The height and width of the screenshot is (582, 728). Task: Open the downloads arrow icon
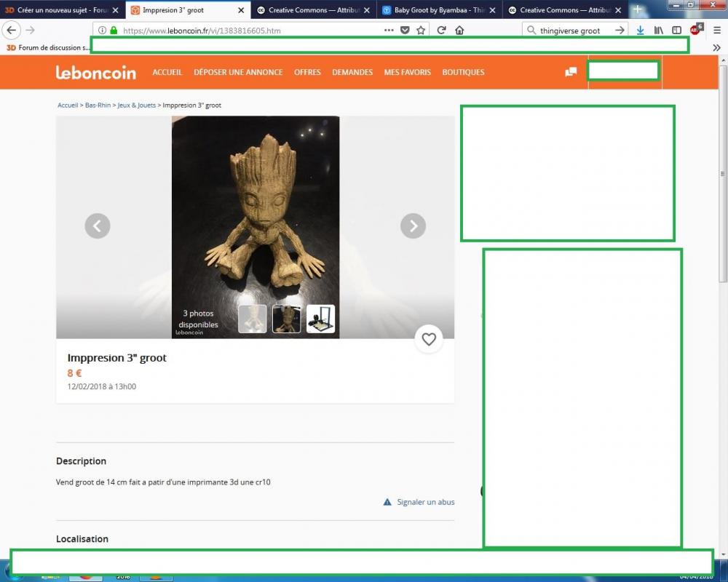pyautogui.click(x=640, y=30)
